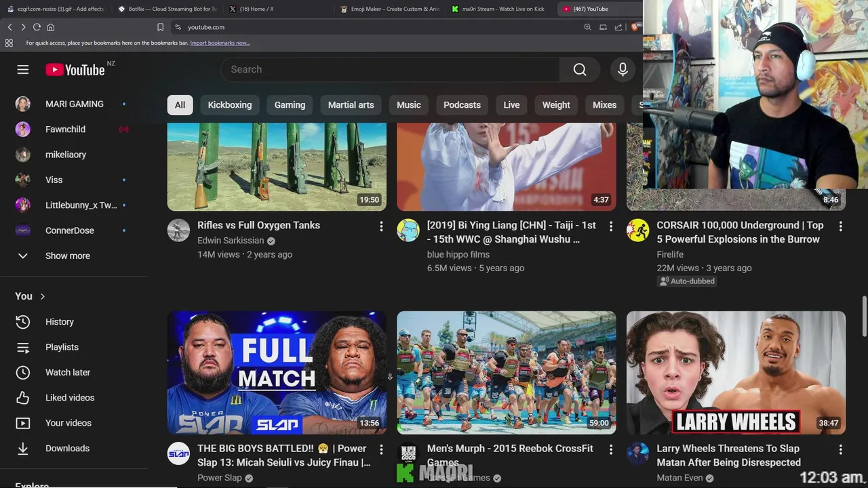Open more options for Rifles vs Full Oxygen Tanks

tap(381, 226)
